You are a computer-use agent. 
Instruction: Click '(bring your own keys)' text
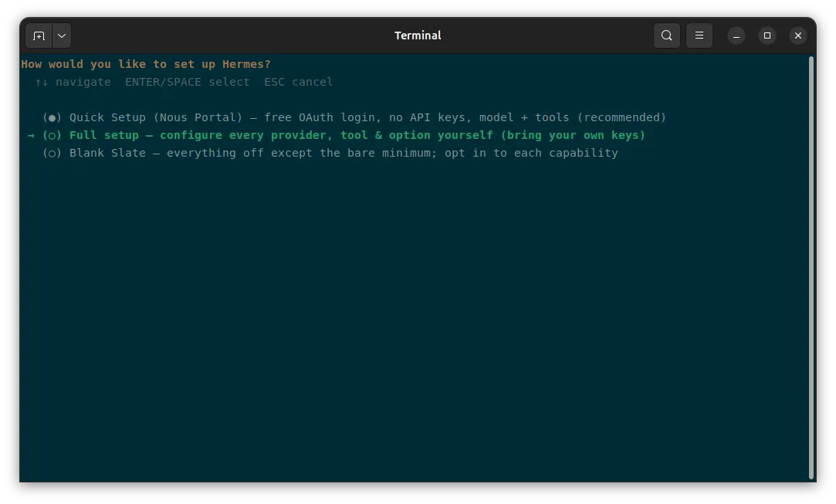click(x=573, y=136)
